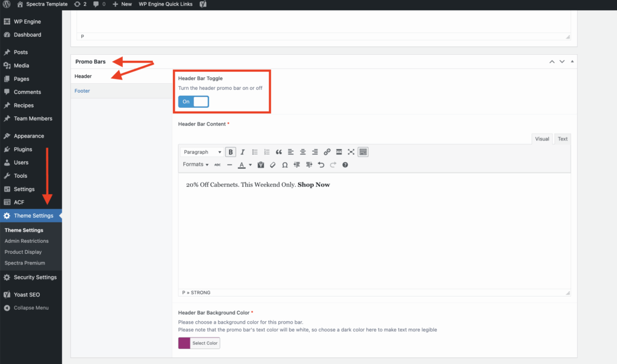This screenshot has width=617, height=364.
Task: Collapse the Promo Bars panel
Action: [572, 61]
